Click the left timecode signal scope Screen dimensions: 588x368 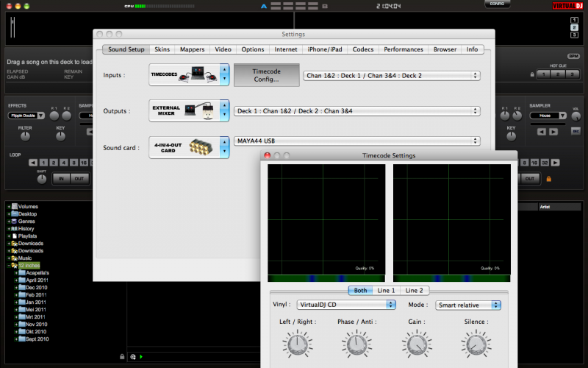(x=326, y=219)
